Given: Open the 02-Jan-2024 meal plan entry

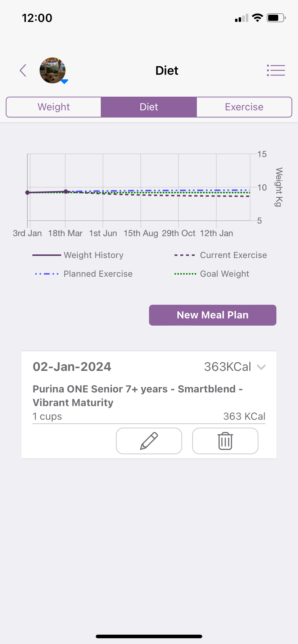Looking at the screenshot, I should coord(72,367).
